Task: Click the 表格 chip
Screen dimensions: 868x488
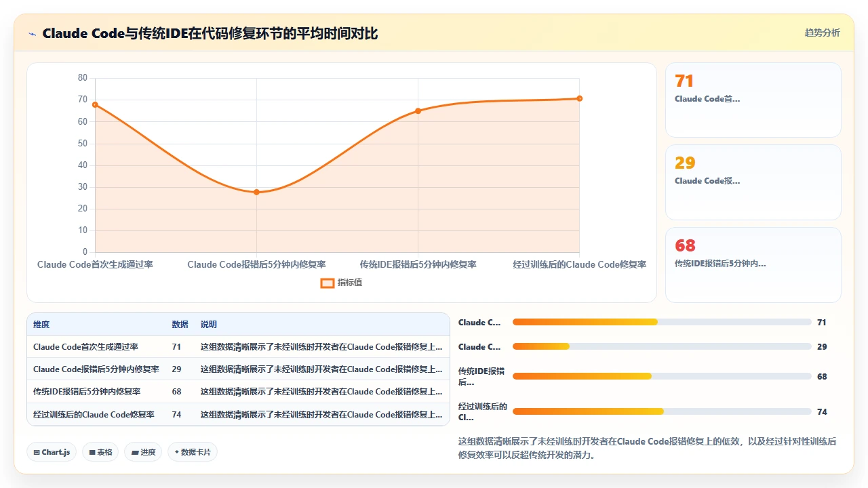Action: coord(100,452)
